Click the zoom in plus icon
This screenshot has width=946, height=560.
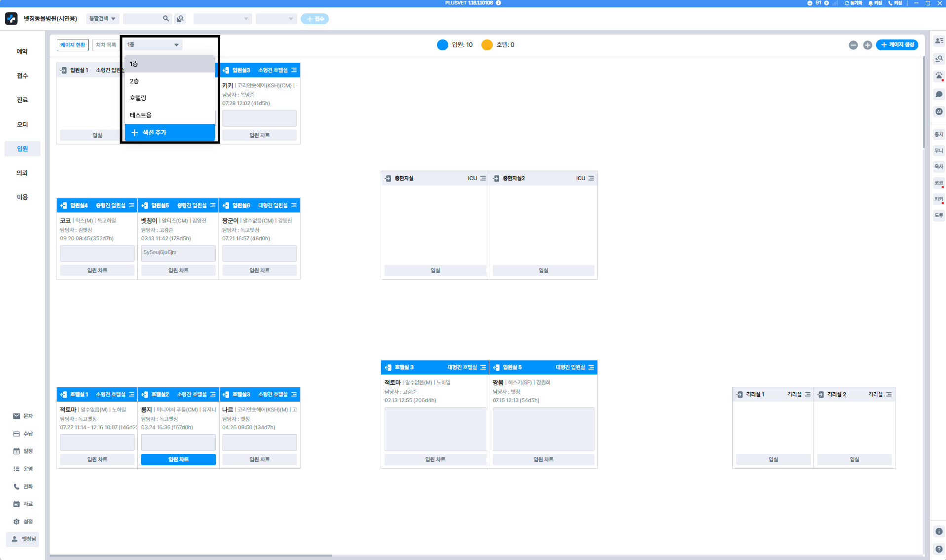click(x=867, y=45)
